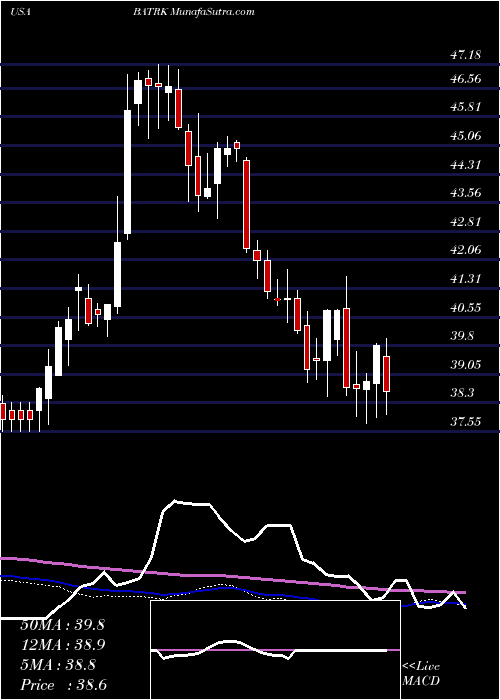Click the 43.56 price axis label
500x700 pixels.
point(466,193)
